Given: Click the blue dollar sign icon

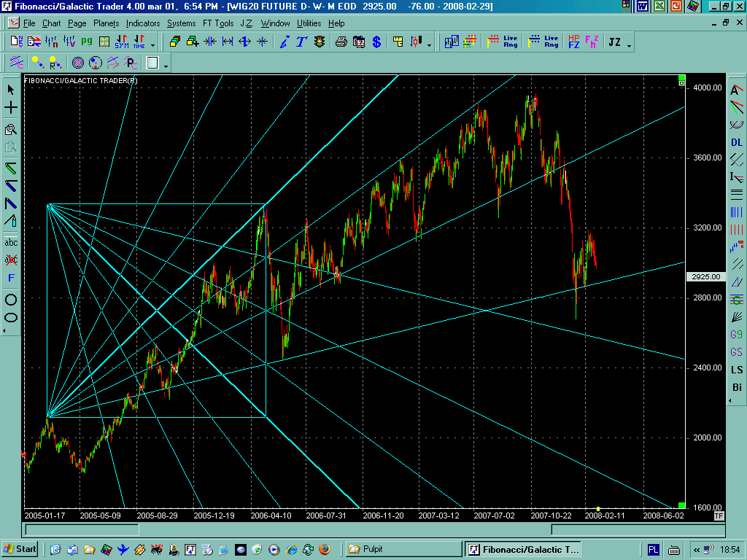Looking at the screenshot, I should [376, 42].
